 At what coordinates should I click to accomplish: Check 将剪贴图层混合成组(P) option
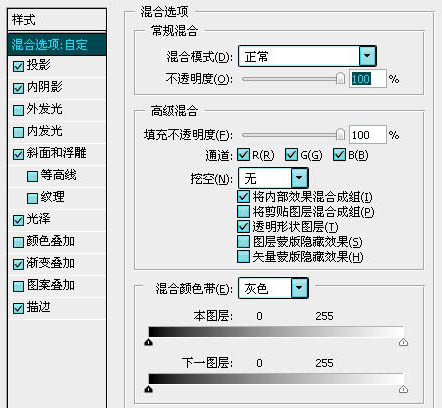click(243, 211)
